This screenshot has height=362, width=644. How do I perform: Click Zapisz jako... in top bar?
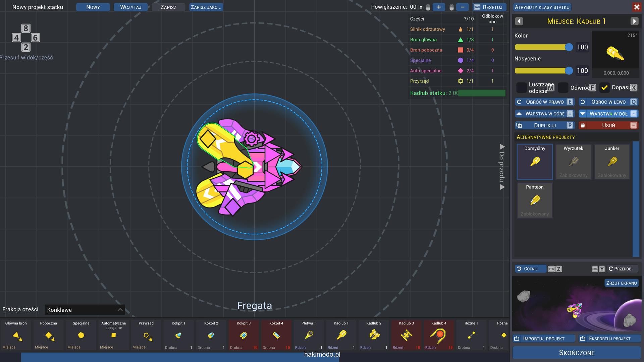pos(206,7)
